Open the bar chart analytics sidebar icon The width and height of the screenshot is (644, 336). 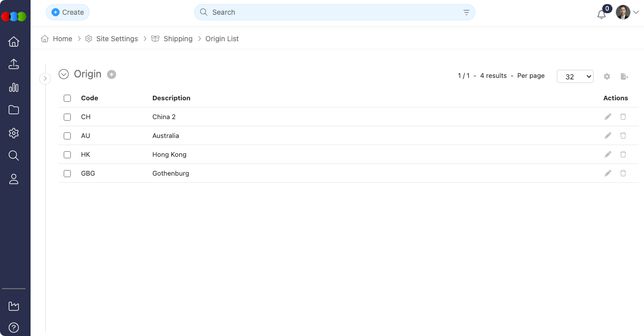click(x=14, y=87)
